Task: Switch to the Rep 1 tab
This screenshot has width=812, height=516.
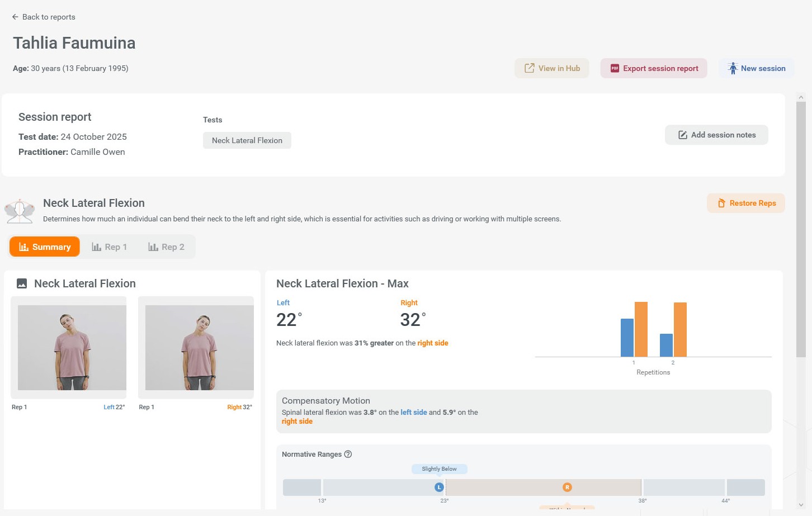Action: (x=110, y=247)
